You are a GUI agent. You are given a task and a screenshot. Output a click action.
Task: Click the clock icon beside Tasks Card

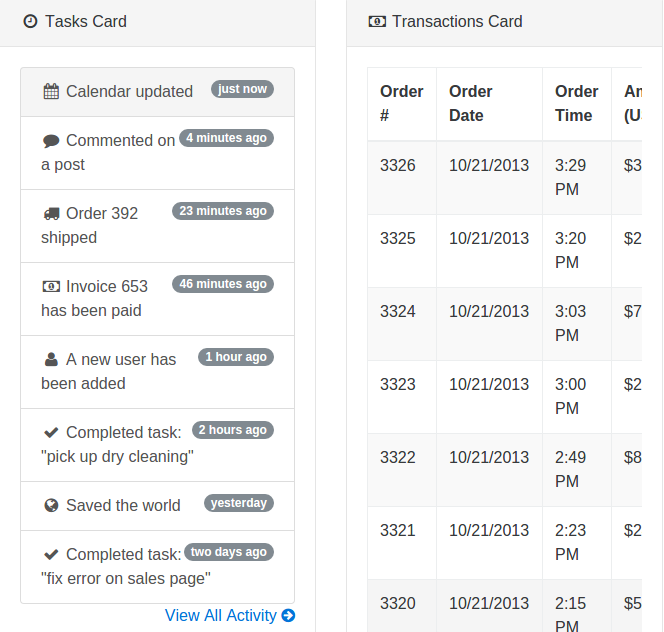click(30, 21)
